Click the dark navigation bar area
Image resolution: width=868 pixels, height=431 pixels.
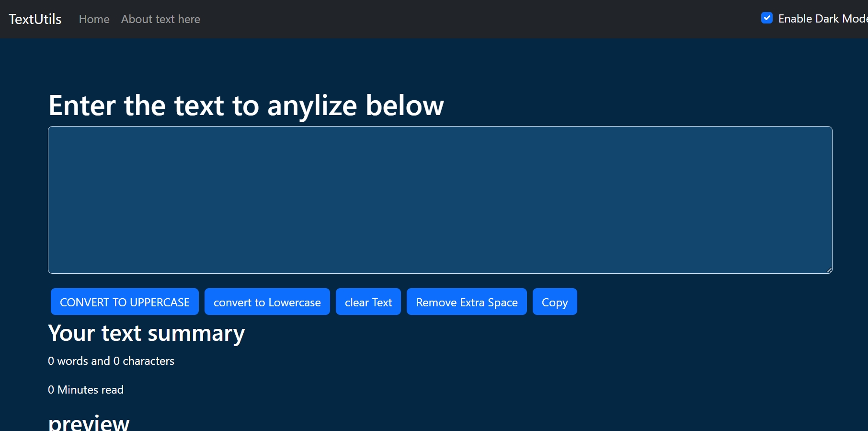(x=431, y=19)
